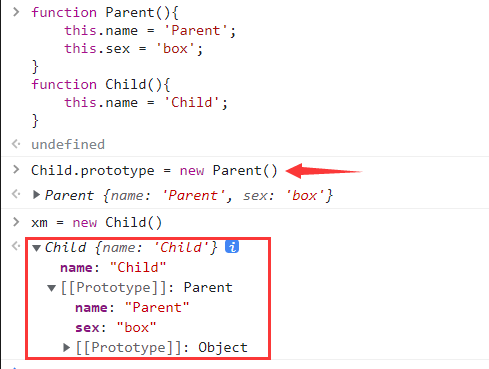
Task: Collapse the Child {name: 'Child'} object
Action: (36, 248)
